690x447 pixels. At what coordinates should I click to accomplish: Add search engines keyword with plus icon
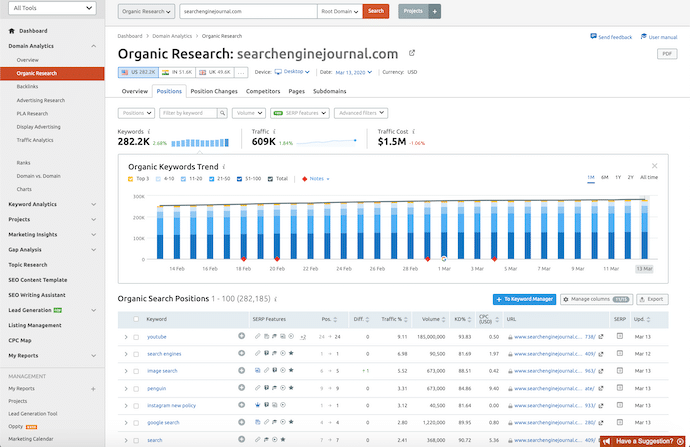tap(242, 353)
